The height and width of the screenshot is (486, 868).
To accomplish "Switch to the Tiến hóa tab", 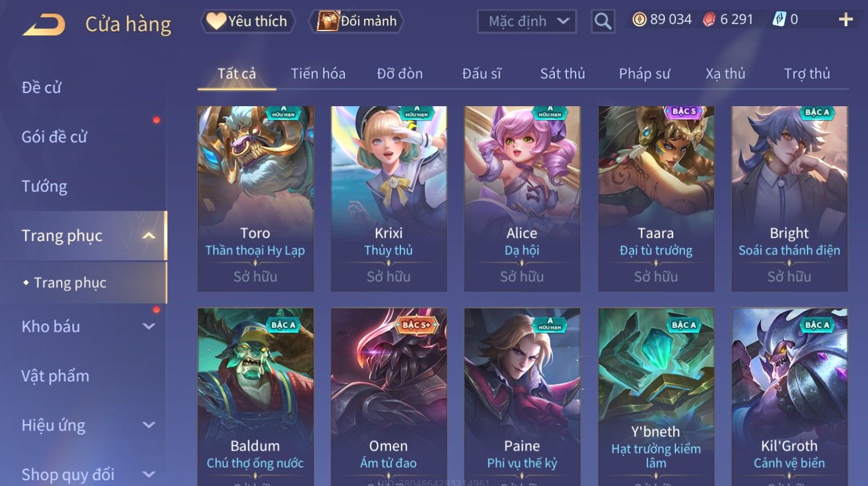I will pos(318,74).
